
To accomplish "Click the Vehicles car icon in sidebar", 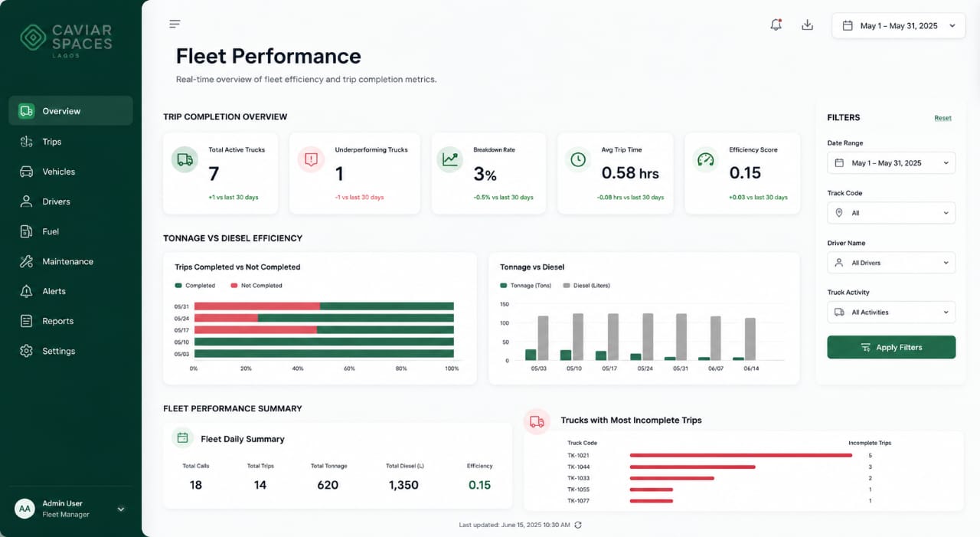I will [x=27, y=172].
